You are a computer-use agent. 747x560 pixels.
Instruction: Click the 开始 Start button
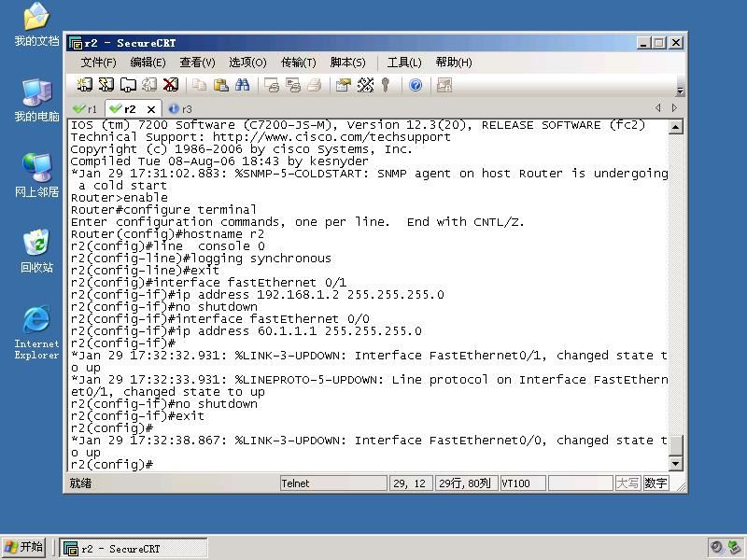tap(23, 547)
